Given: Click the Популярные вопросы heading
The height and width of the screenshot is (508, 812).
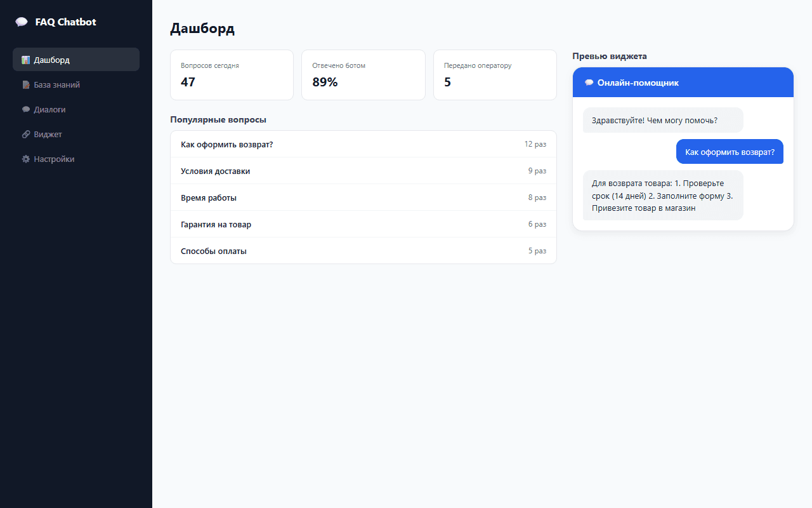Looking at the screenshot, I should pyautogui.click(x=218, y=119).
